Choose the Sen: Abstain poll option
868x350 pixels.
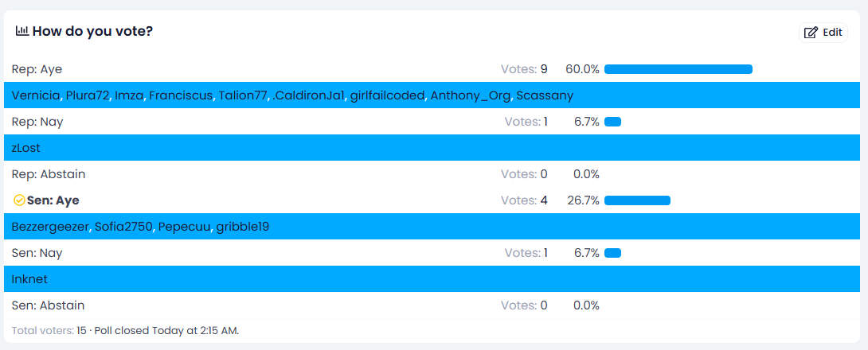(x=48, y=305)
